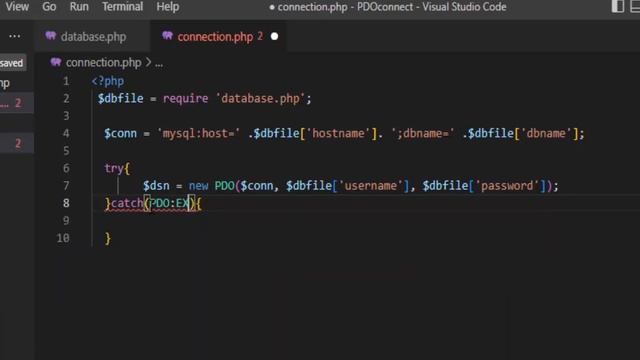Toggle the primary sidebar layout icon
Screen dimensions: 640x360
[x=618, y=6]
